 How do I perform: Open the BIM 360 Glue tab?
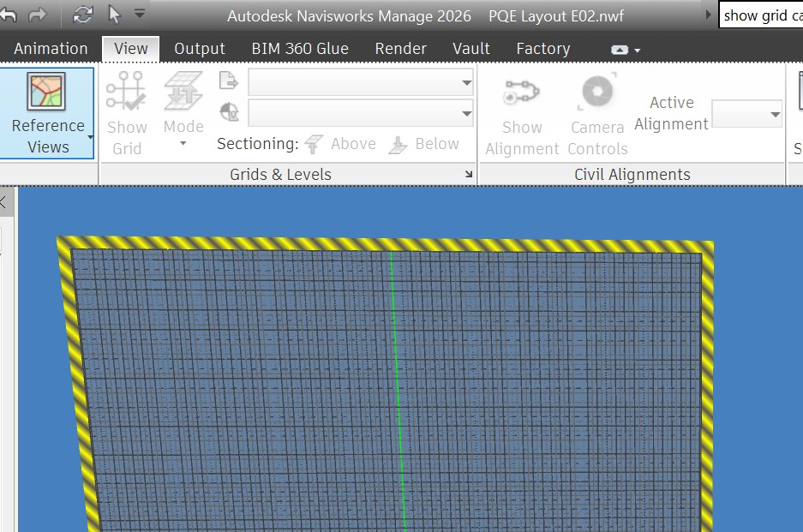pyautogui.click(x=300, y=49)
